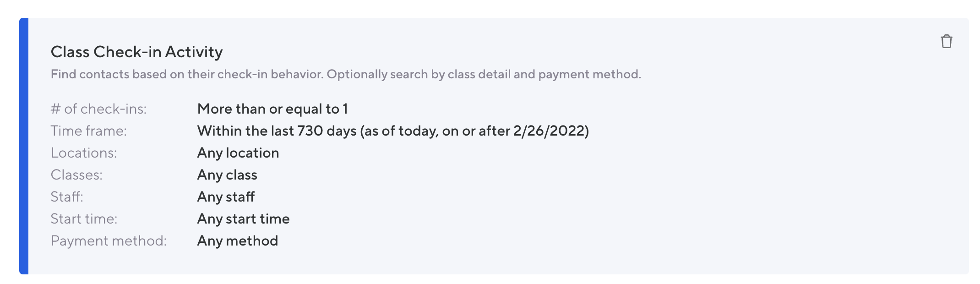Click the 'Classes:' label
980x284 pixels.
(76, 175)
